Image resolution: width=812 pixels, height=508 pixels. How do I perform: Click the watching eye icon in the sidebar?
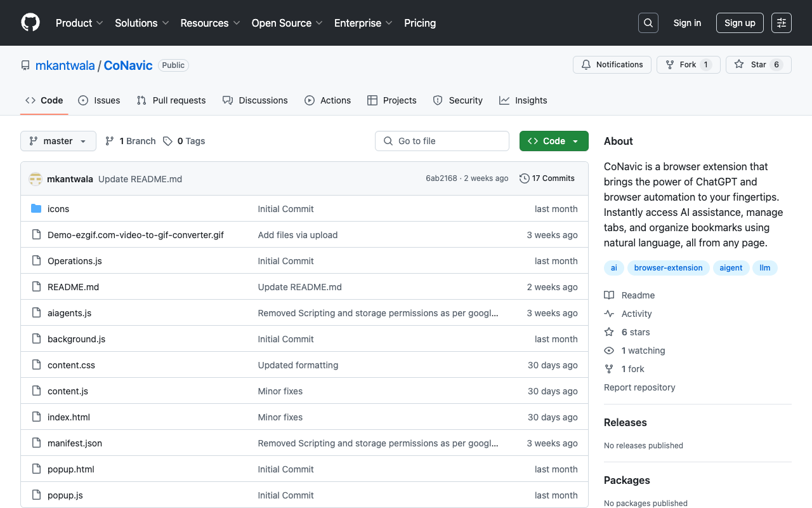click(609, 350)
